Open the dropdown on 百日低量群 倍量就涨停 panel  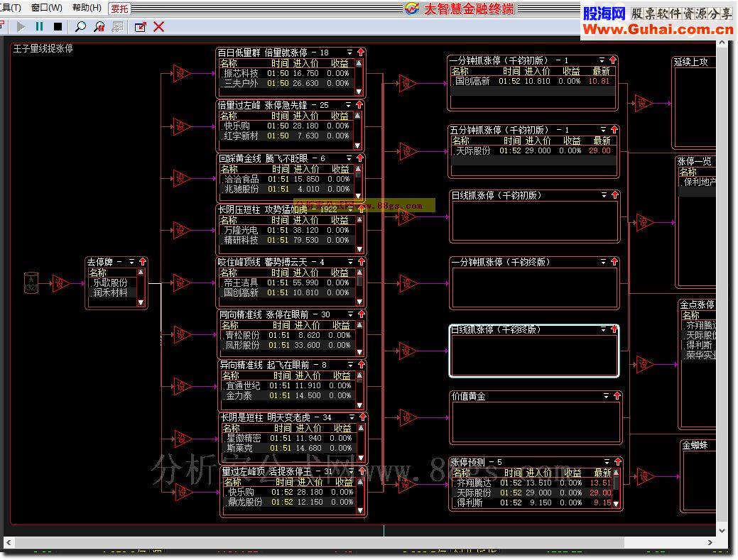coord(349,53)
